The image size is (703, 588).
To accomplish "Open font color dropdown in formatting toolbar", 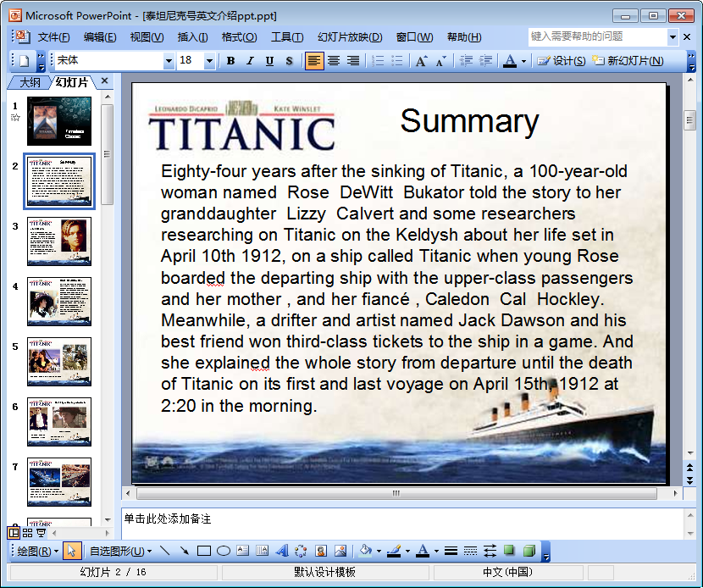I will click(x=523, y=61).
